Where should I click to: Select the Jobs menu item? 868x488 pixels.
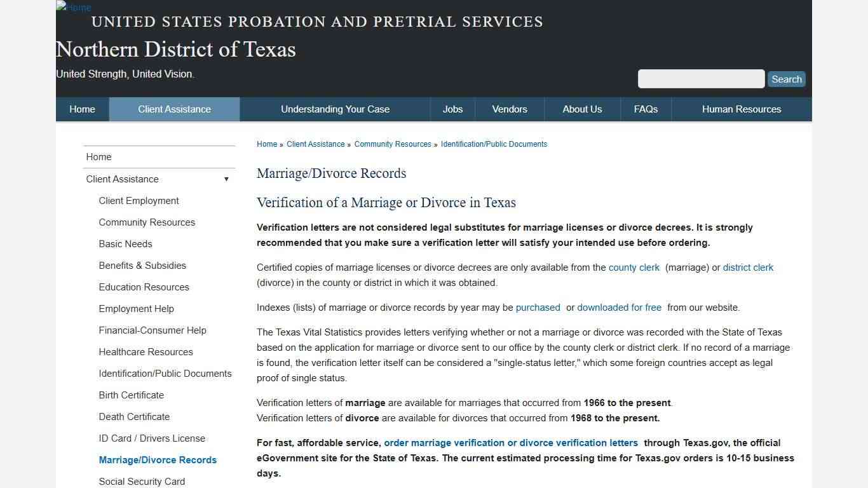tap(452, 109)
